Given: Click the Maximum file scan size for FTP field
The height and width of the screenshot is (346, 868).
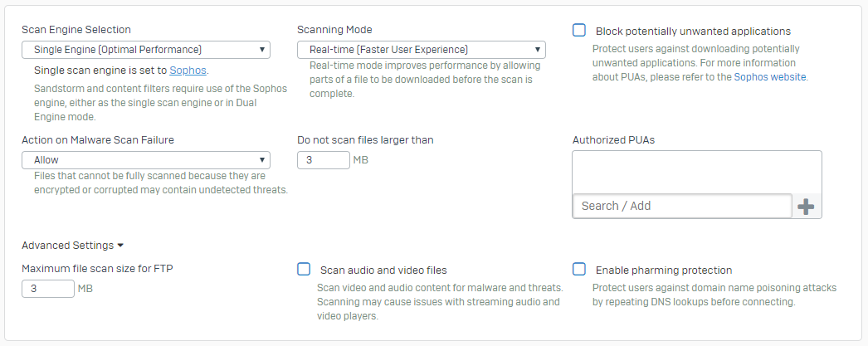Looking at the screenshot, I should 48,289.
